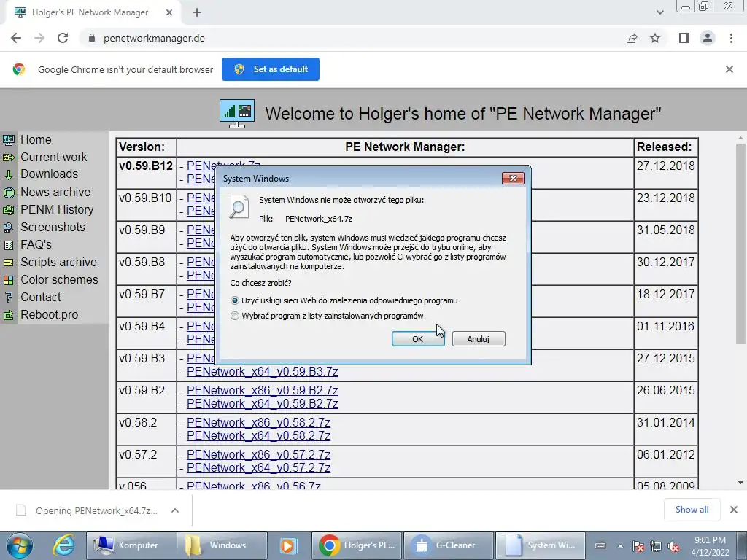Close the downloads shelf
This screenshot has height=560, width=747.
click(734, 510)
